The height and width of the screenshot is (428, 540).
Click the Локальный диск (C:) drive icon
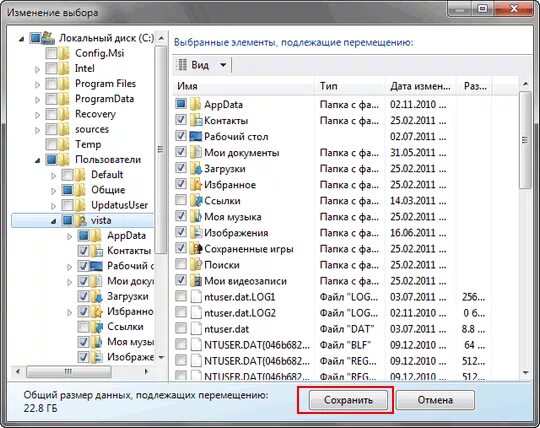48,38
